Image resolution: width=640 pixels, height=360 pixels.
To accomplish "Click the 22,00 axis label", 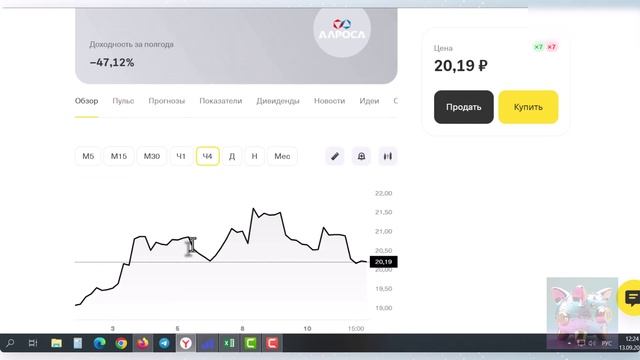I will click(x=384, y=193).
